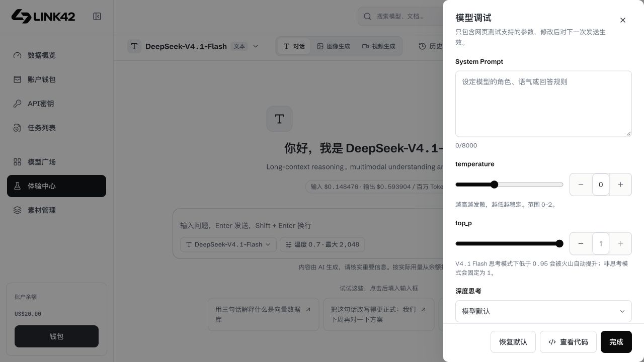Focus the System Prompt text area
The image size is (644, 362).
pyautogui.click(x=543, y=104)
